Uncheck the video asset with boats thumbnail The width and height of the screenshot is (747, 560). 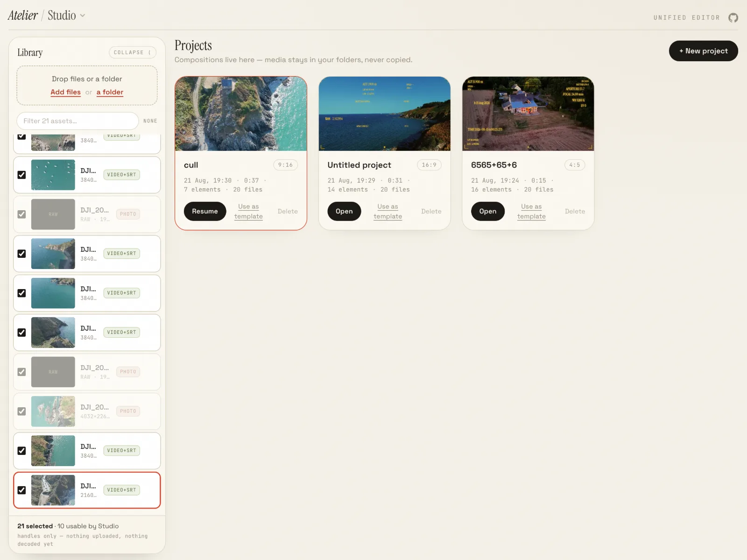[x=21, y=175]
